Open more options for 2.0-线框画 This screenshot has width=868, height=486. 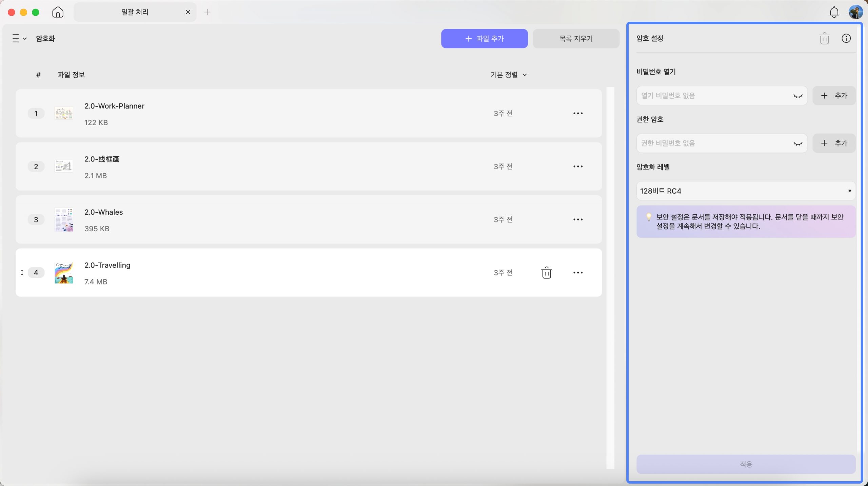(578, 167)
